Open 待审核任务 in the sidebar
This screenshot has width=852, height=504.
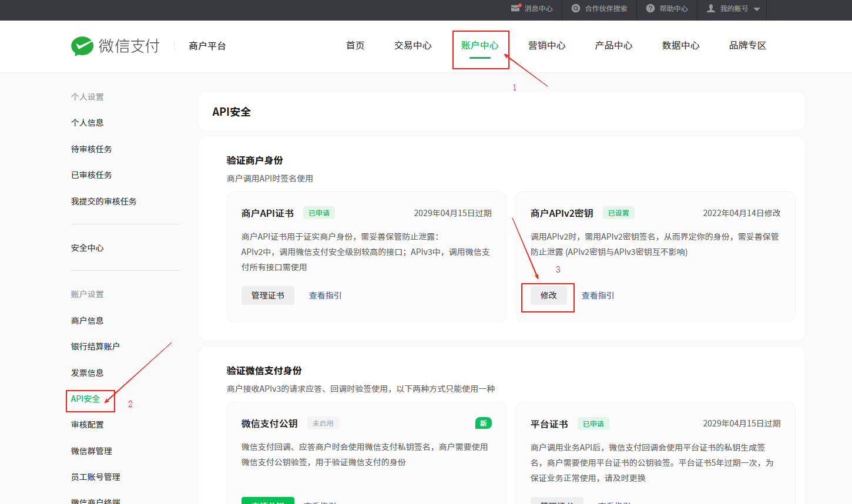tap(91, 149)
